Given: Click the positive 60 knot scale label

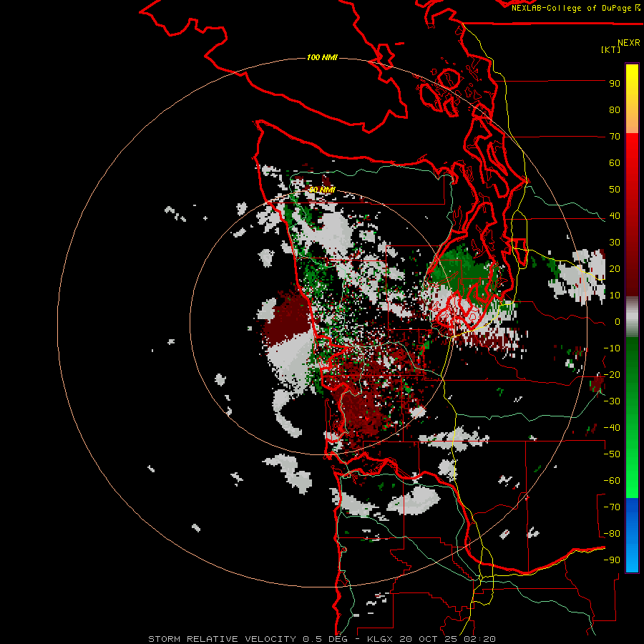Looking at the screenshot, I should pyautogui.click(x=615, y=163).
